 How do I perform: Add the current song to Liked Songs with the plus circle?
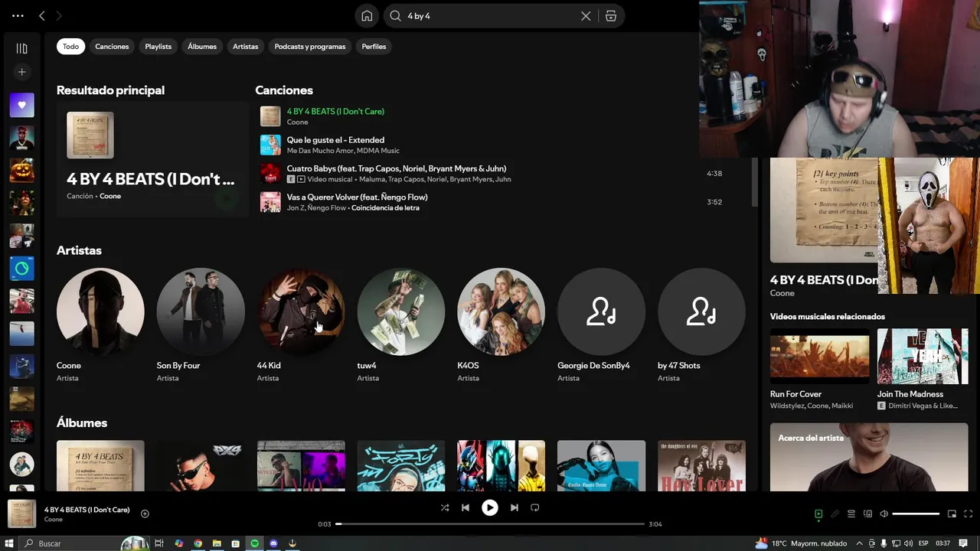pyautogui.click(x=145, y=514)
